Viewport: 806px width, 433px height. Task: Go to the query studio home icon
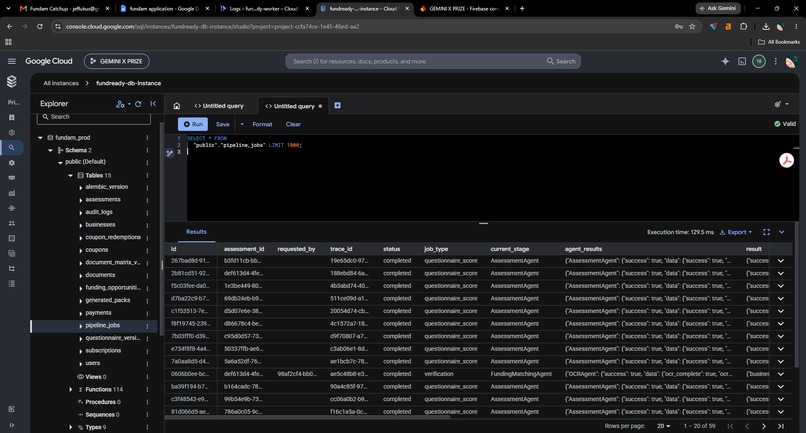[x=176, y=106]
